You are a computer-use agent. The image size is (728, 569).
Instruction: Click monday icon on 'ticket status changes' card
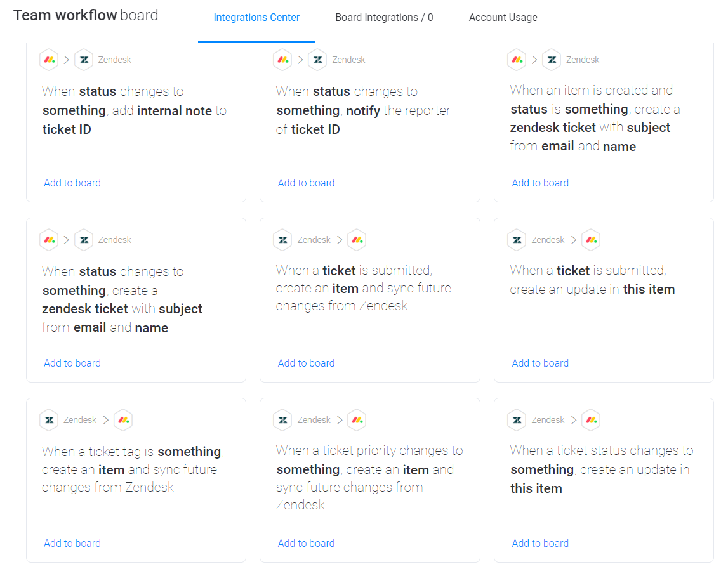point(591,420)
